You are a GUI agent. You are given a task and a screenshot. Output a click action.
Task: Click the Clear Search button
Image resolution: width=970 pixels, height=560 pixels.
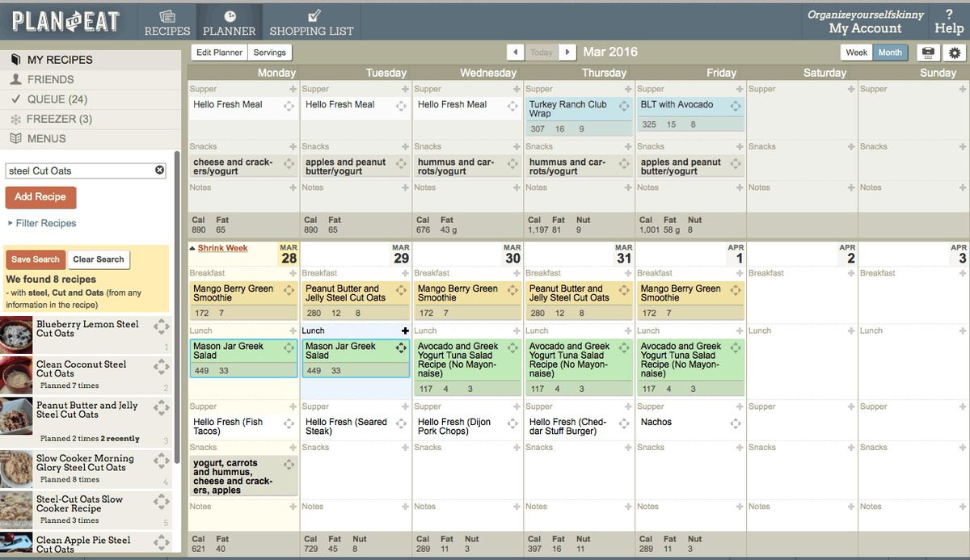(99, 259)
